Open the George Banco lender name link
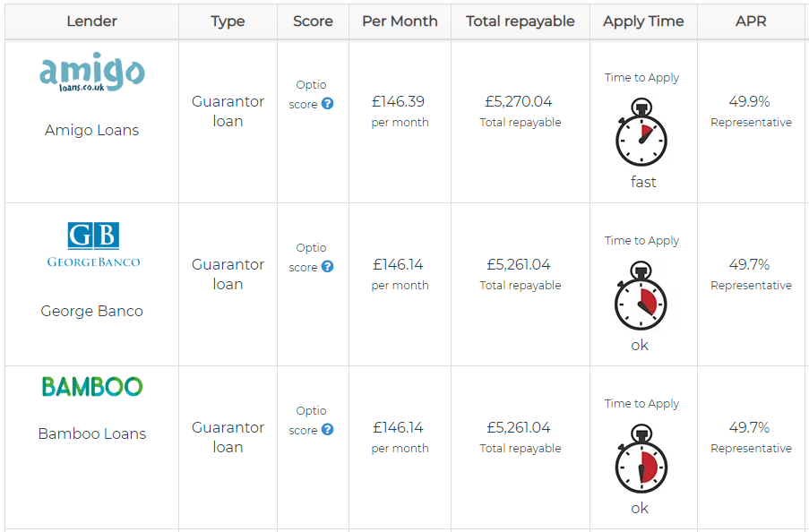Image resolution: width=809 pixels, height=532 pixels. (92, 311)
